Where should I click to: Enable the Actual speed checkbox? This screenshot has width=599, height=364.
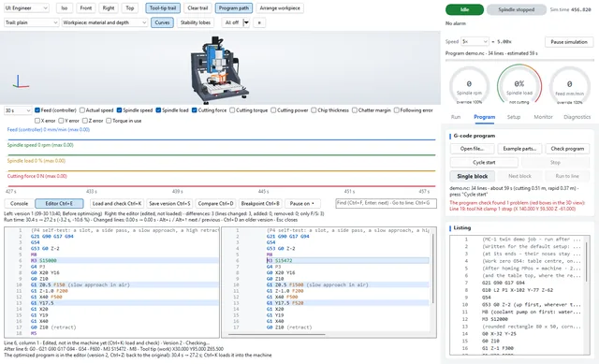(x=82, y=110)
